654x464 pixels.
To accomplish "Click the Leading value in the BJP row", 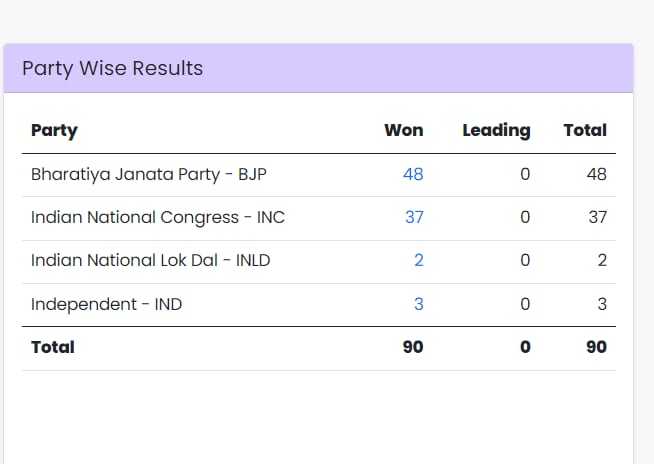I will 525,174.
